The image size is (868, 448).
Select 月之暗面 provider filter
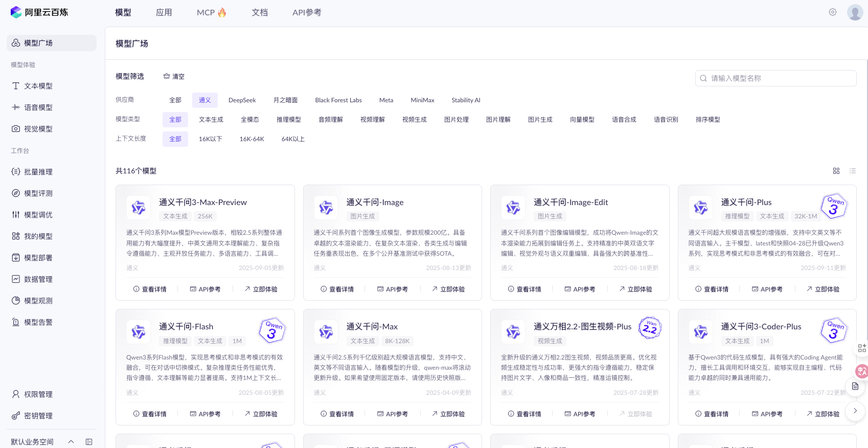[286, 100]
